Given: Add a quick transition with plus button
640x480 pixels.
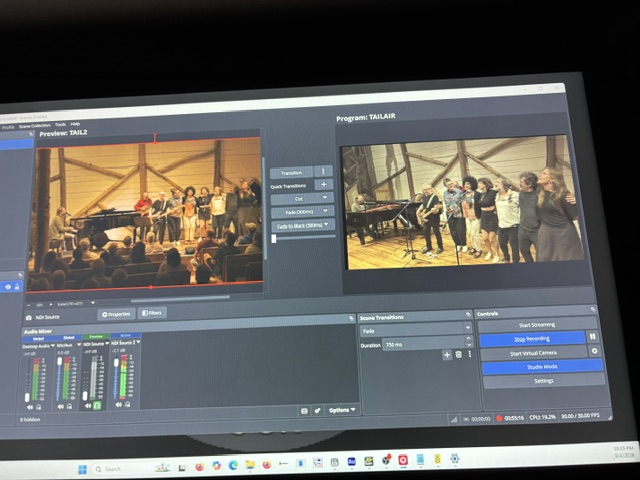Looking at the screenshot, I should 324,184.
